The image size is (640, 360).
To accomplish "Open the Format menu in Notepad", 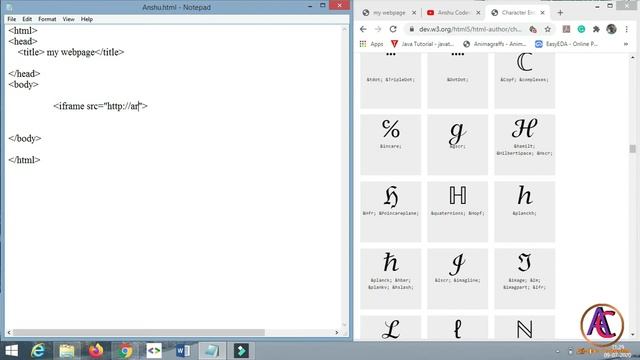I will [x=47, y=19].
